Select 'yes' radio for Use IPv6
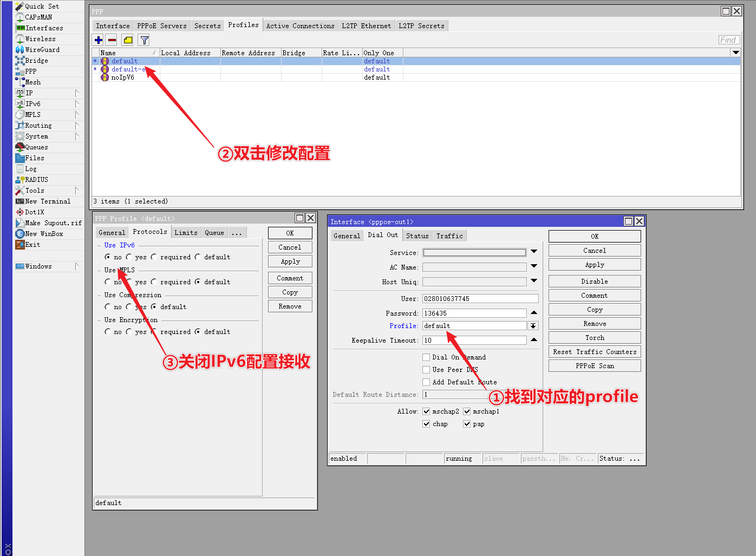Screen dimensions: 756x556 (x=129, y=257)
